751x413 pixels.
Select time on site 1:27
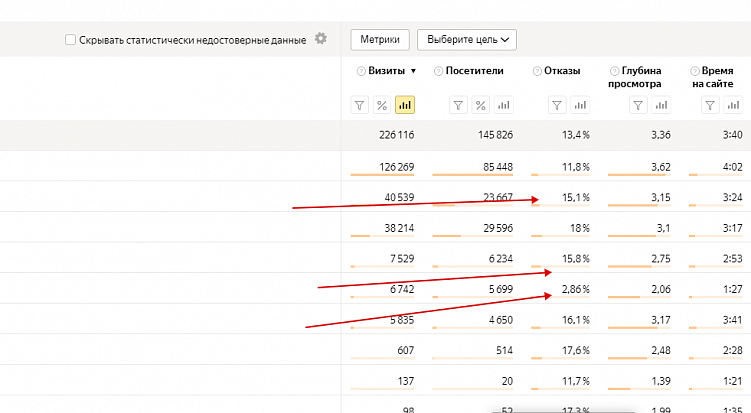[733, 289]
